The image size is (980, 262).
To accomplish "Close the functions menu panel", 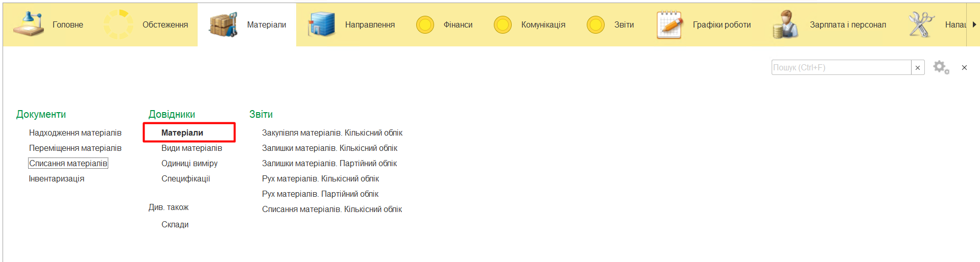I will click(964, 67).
